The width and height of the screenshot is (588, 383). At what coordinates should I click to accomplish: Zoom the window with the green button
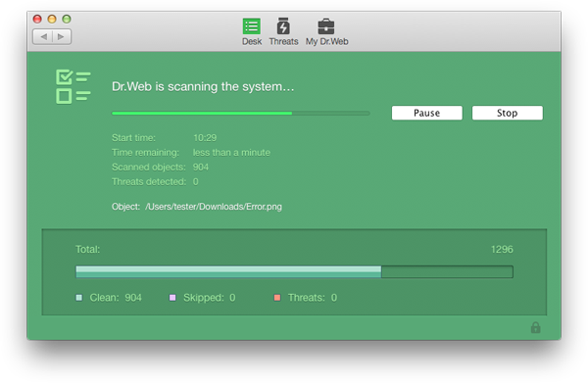coord(67,19)
